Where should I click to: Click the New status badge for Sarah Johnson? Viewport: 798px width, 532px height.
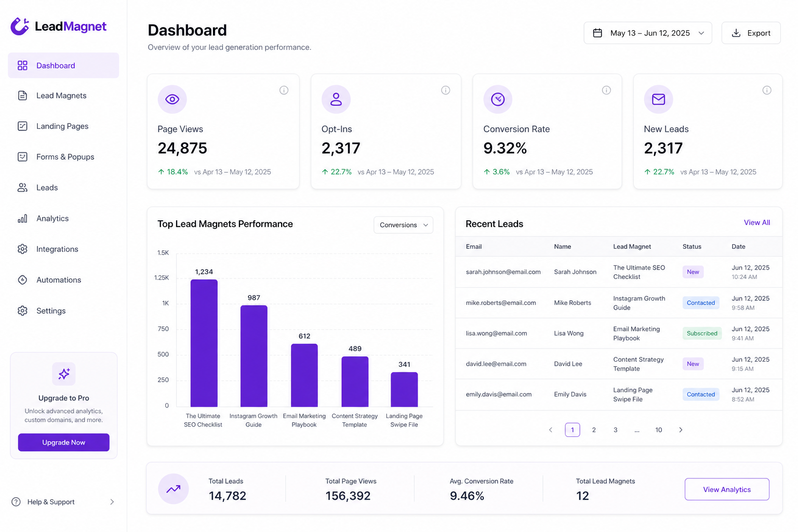pos(693,272)
